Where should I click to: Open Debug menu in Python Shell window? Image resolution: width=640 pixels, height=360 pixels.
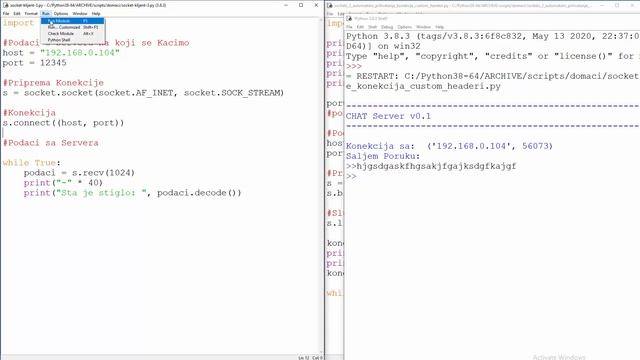[x=387, y=27]
